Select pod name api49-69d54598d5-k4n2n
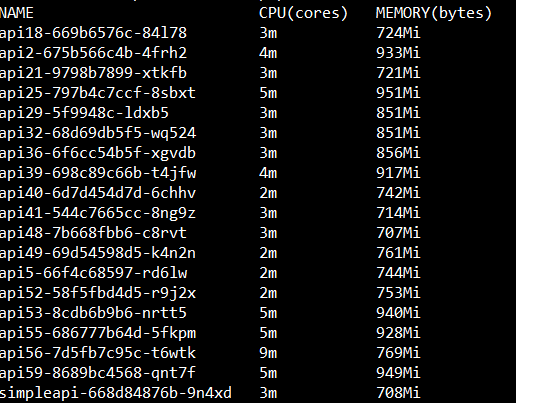 click(98, 253)
